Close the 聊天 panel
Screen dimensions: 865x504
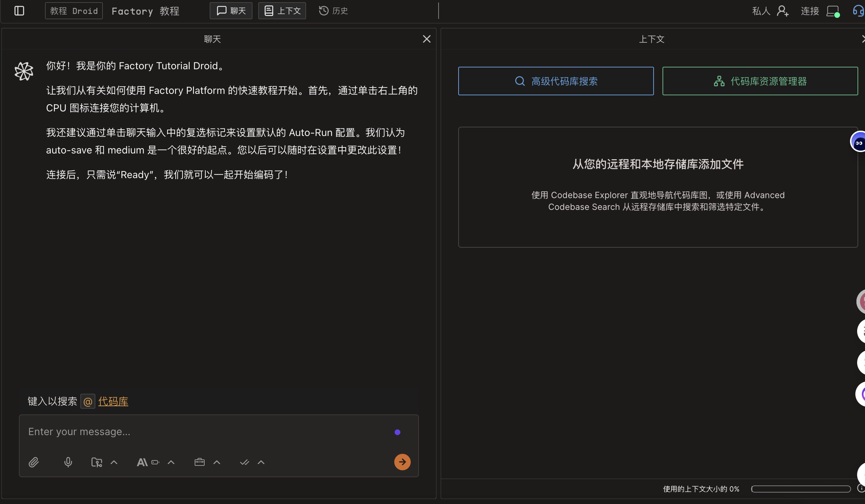point(426,39)
